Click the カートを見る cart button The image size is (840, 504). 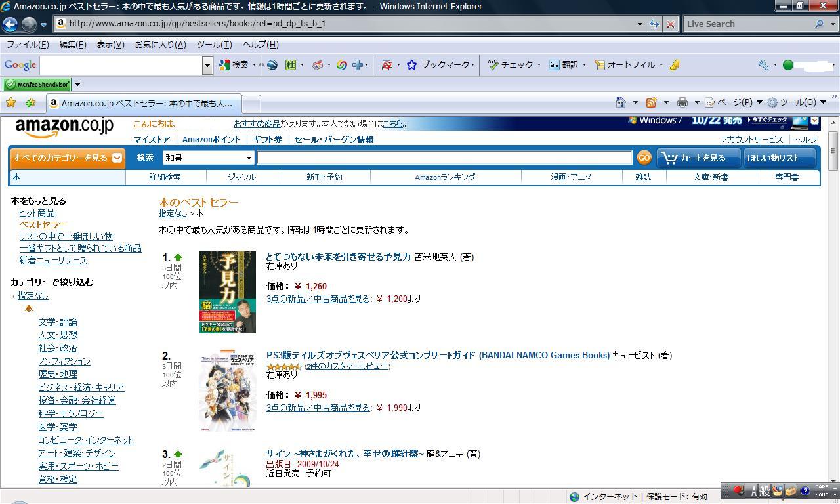pyautogui.click(x=698, y=157)
